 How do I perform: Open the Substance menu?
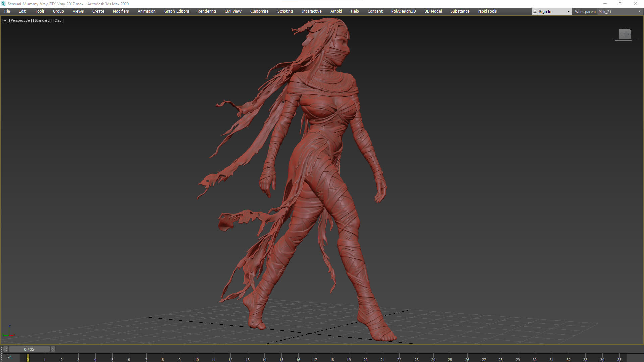[460, 11]
